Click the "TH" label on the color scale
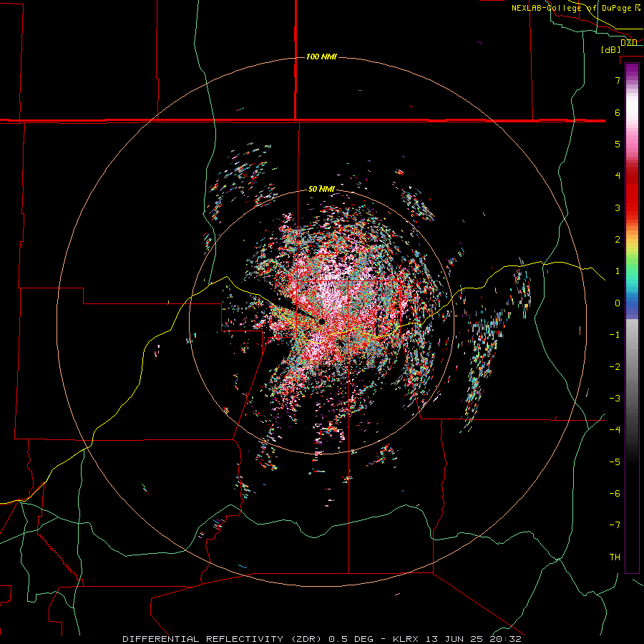This screenshot has width=644, height=644. pos(615,557)
